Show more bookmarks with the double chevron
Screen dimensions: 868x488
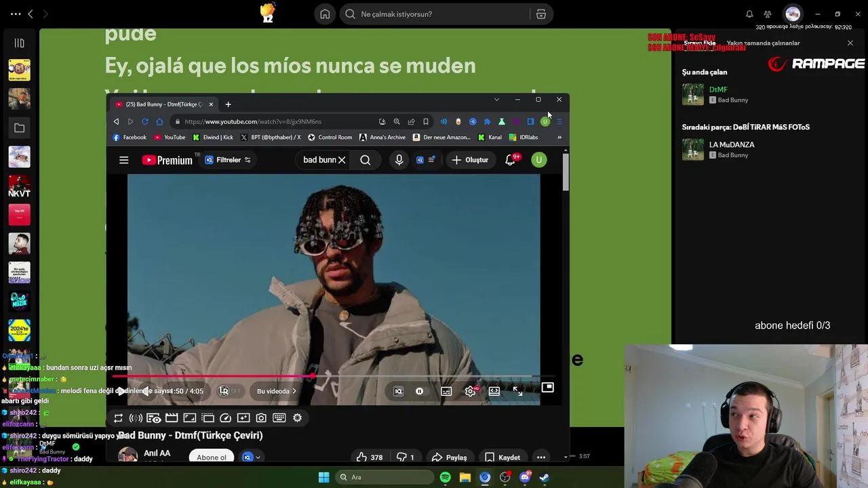(559, 138)
